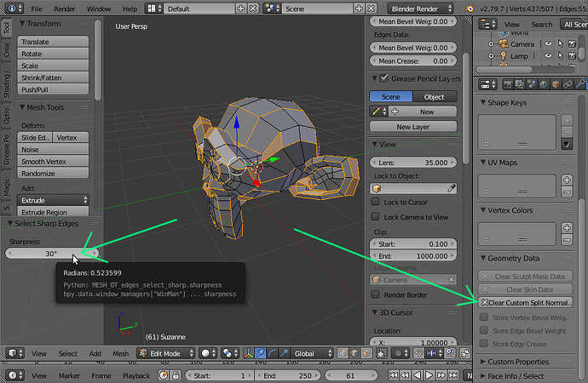The image size is (588, 383).
Task: Enable Store Edge Crease checkbox
Action: click(484, 343)
